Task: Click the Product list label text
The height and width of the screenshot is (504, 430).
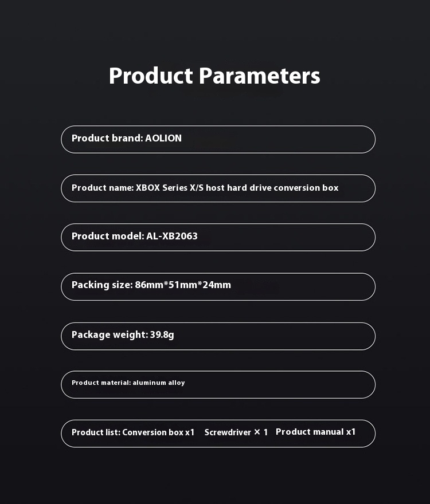Action: click(96, 432)
